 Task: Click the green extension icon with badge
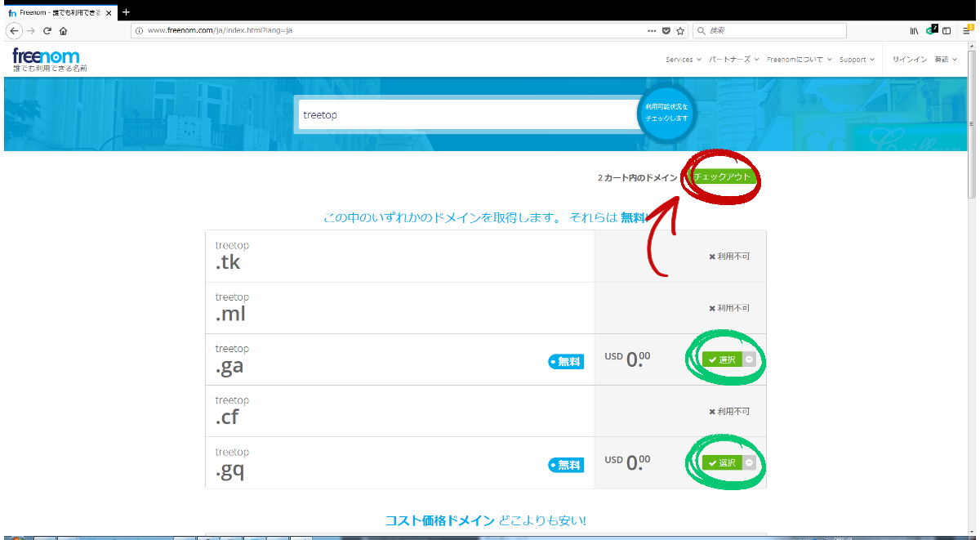[931, 30]
